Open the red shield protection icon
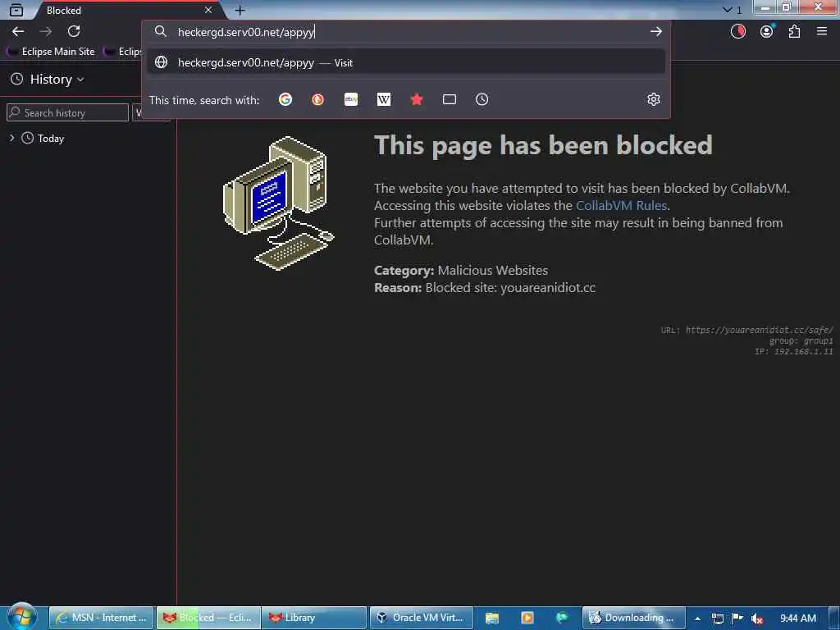The image size is (840, 630). pyautogui.click(x=738, y=32)
